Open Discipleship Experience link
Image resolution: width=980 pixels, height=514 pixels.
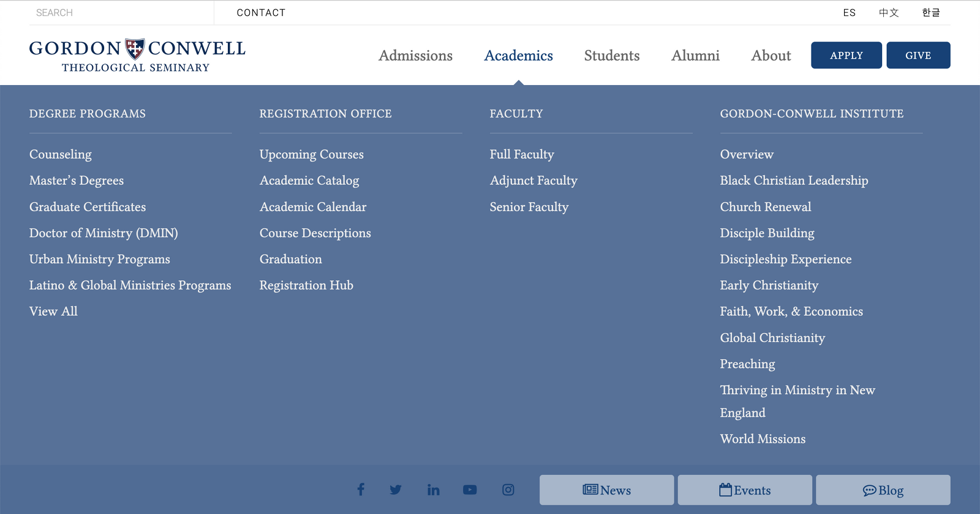click(786, 259)
